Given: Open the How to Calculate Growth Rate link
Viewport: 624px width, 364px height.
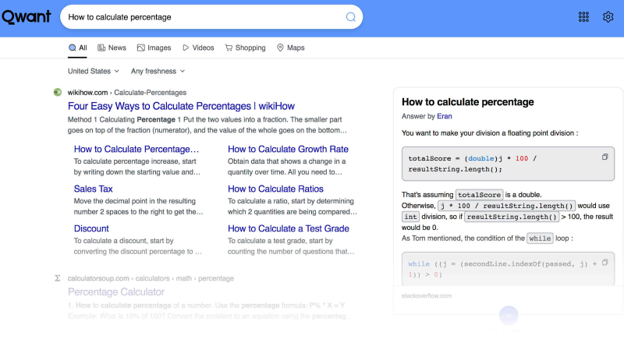Looking at the screenshot, I should tap(288, 149).
